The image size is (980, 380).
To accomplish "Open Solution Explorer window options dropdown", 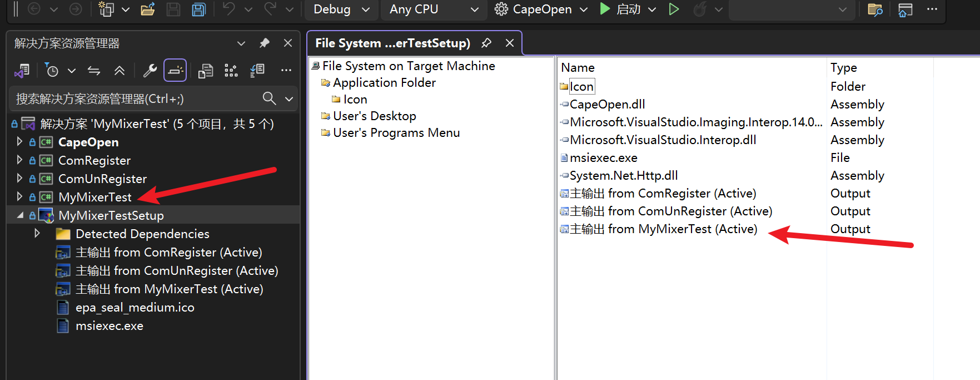I will tap(241, 43).
